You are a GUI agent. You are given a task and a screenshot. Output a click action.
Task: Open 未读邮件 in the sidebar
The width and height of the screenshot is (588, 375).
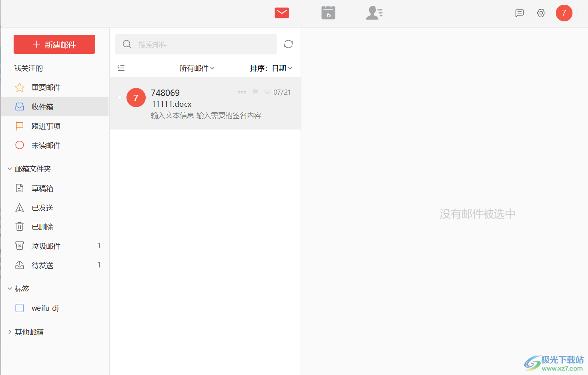tap(55, 145)
